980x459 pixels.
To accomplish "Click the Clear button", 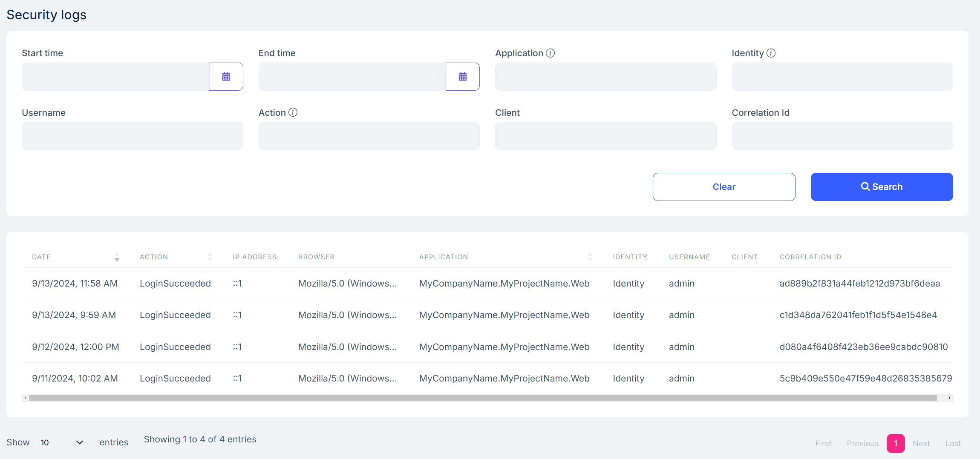I will [724, 186].
